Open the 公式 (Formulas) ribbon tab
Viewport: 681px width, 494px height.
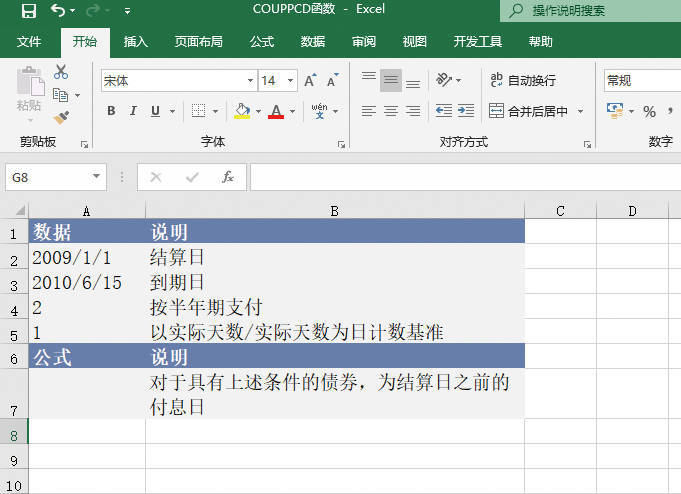tap(262, 42)
